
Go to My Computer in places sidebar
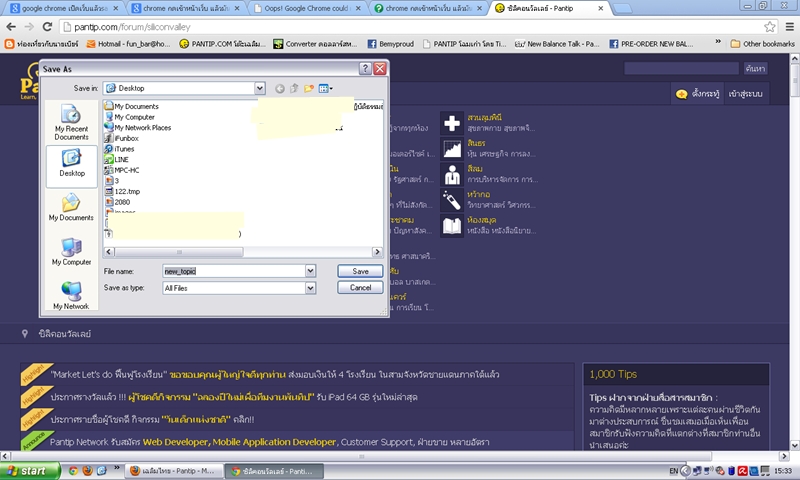pos(72,250)
